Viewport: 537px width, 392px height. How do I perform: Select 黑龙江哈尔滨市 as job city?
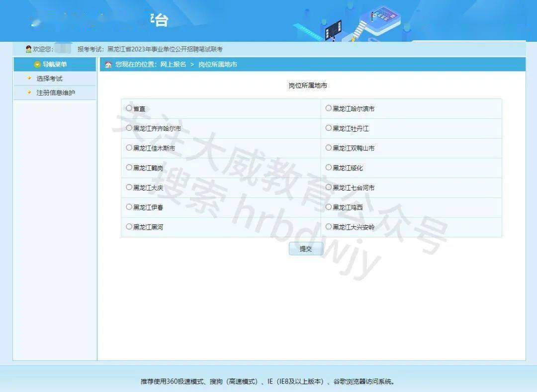pos(328,108)
